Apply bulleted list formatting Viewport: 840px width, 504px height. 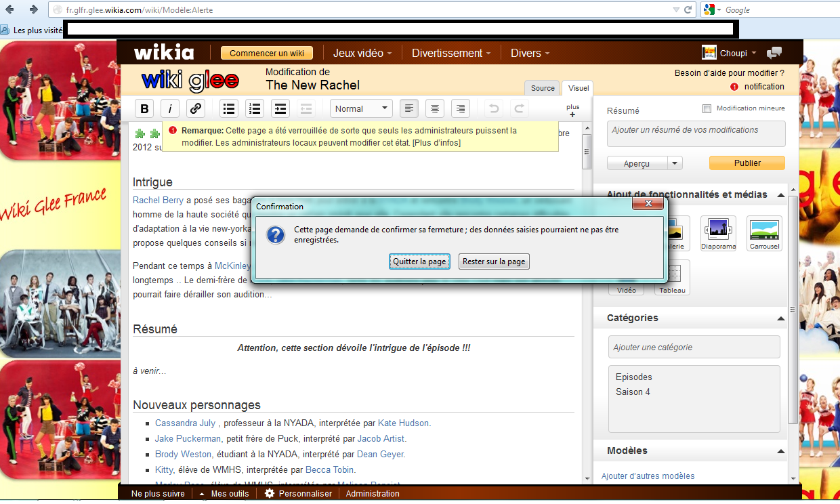click(x=230, y=108)
